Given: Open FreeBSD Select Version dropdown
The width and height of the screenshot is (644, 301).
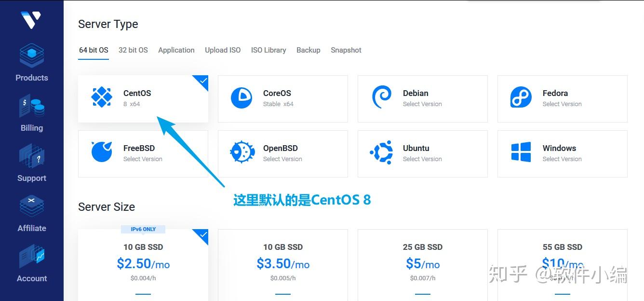Looking at the screenshot, I should tap(143, 159).
